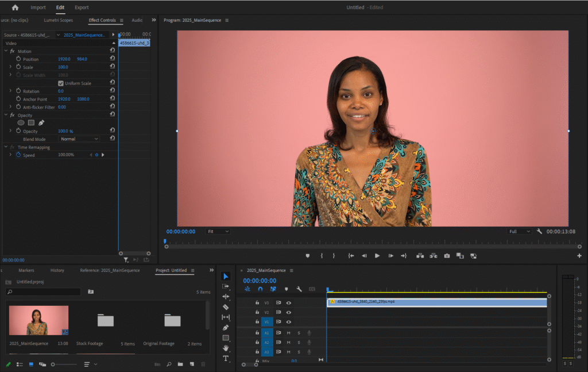Select the Hand tool
Image resolution: width=588 pixels, height=372 pixels.
pyautogui.click(x=226, y=348)
